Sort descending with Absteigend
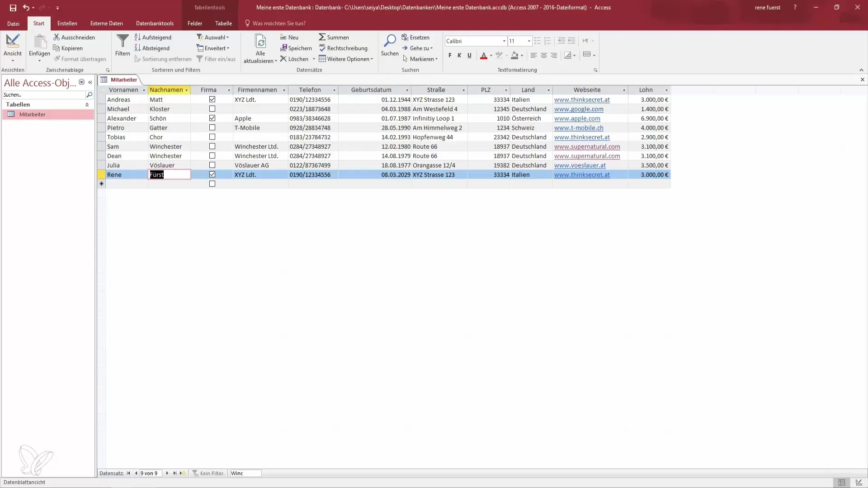 click(152, 48)
